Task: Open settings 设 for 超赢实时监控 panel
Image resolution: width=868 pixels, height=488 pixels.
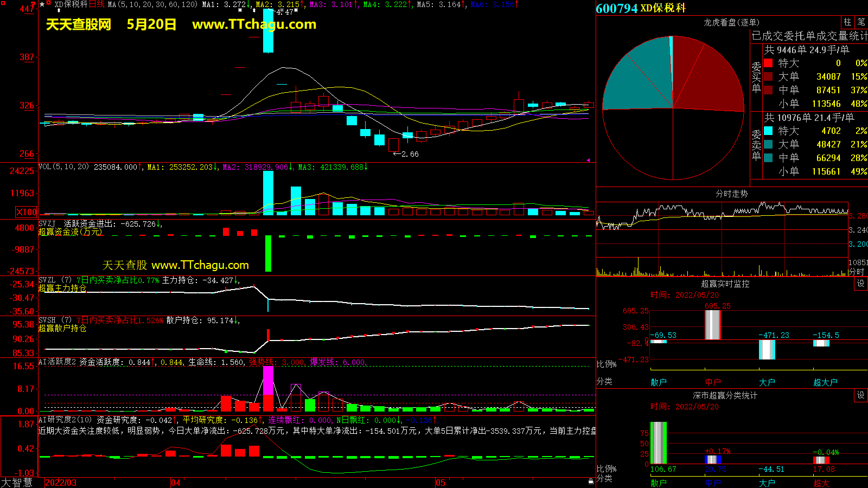Action: coord(860,284)
